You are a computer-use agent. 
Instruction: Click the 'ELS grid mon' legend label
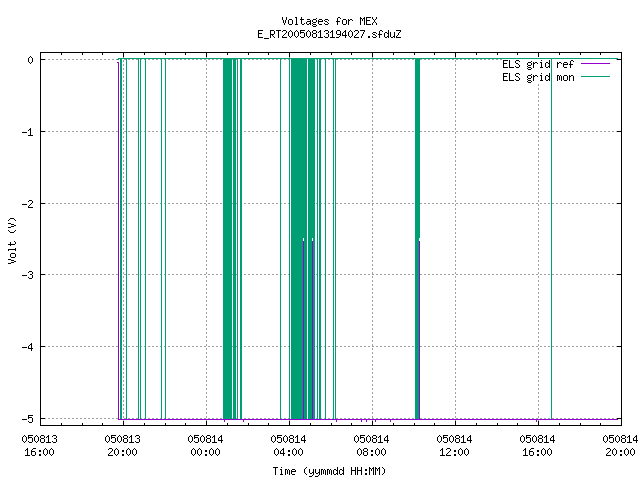(x=538, y=77)
